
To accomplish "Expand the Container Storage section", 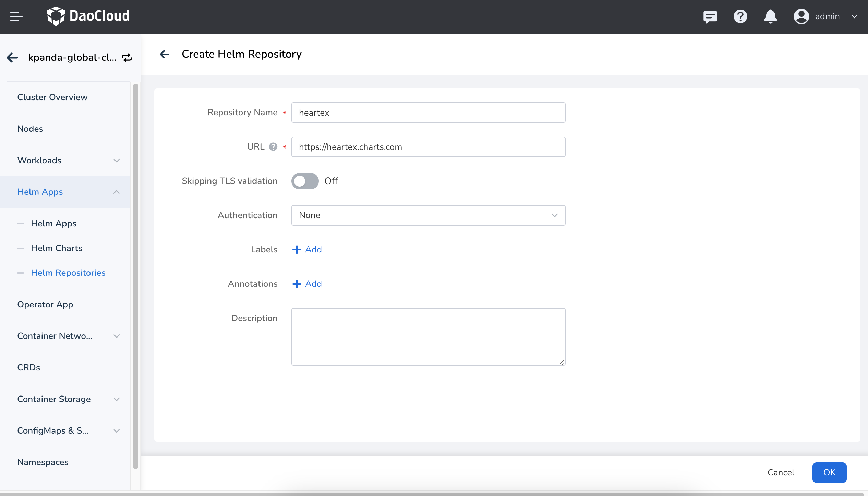I will tap(117, 399).
